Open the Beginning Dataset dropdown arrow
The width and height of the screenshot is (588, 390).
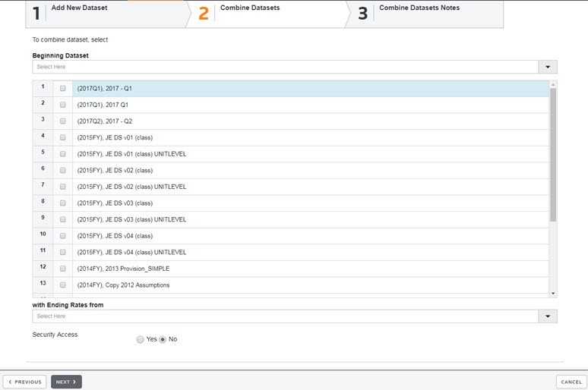548,67
